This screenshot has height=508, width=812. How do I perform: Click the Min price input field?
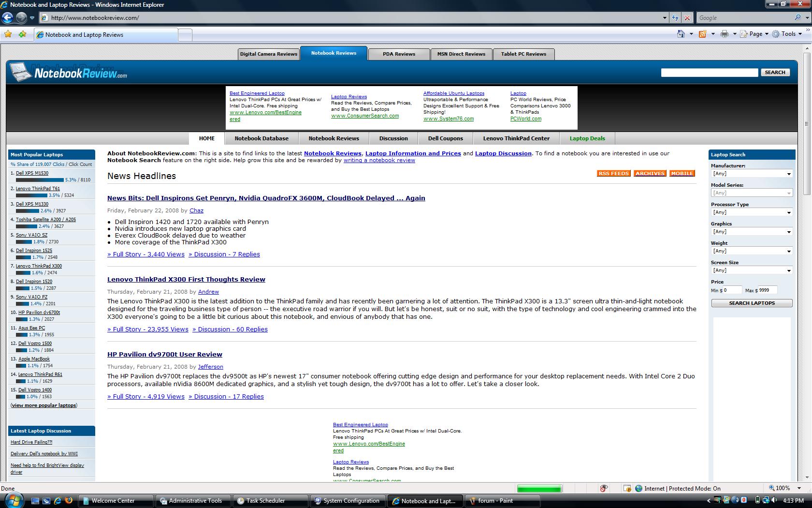tap(732, 290)
